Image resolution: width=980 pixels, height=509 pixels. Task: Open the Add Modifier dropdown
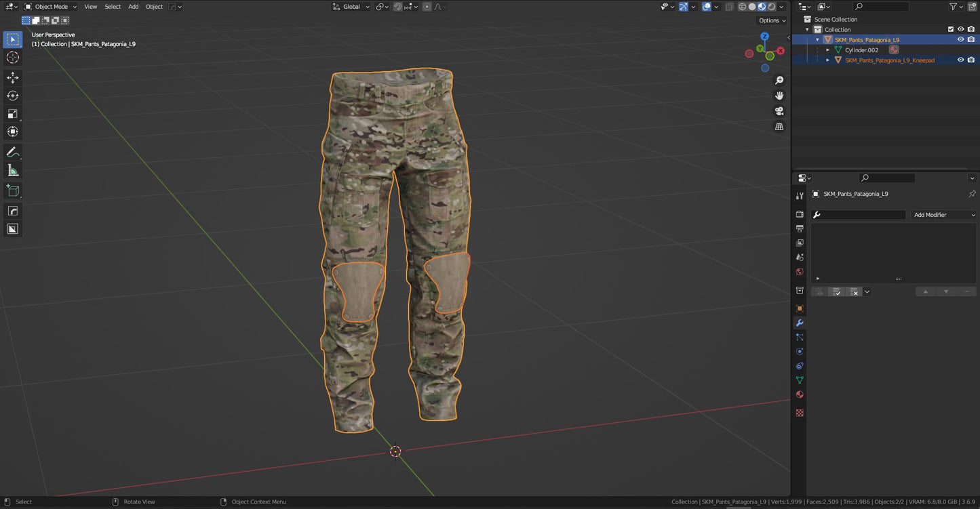point(943,215)
